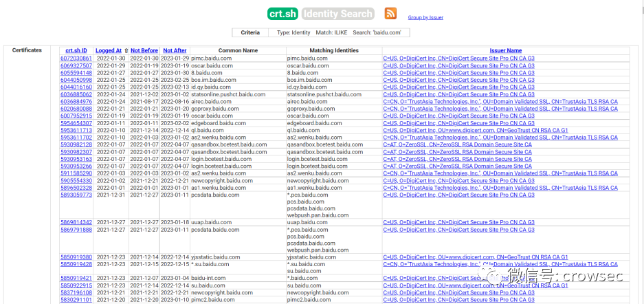Open ZeroSSL issuer link for certificate 5930982128
The image size is (644, 304).
(x=458, y=144)
